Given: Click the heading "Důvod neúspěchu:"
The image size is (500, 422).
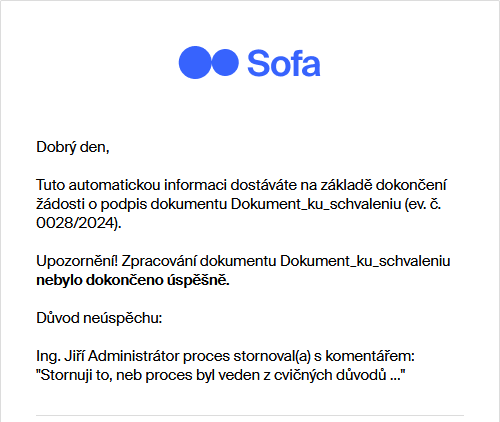Looking at the screenshot, I should [x=99, y=318].
